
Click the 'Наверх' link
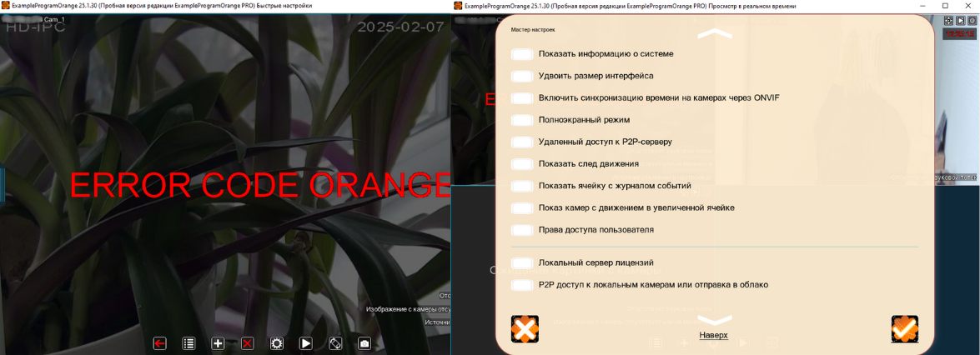point(713,335)
